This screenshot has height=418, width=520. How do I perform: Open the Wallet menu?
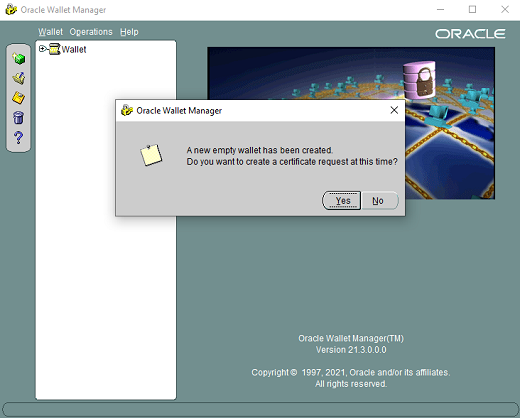pyautogui.click(x=50, y=32)
